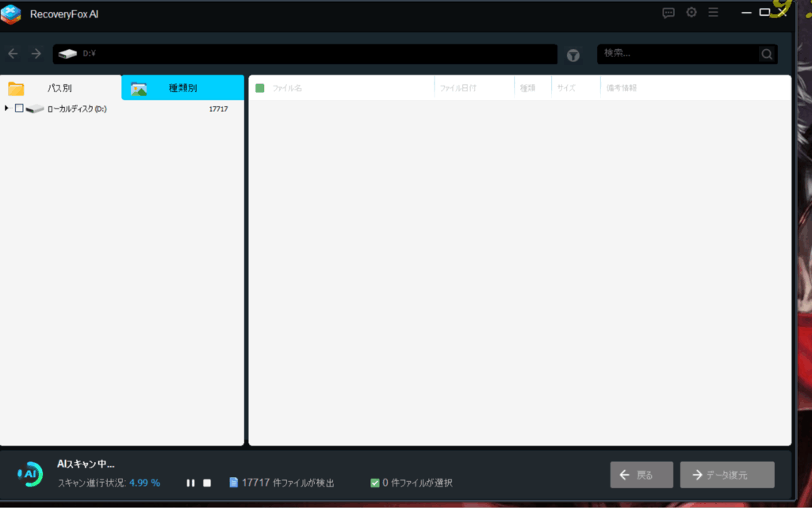The image size is (812, 508).
Task: Click the 戻る button
Action: [642, 475]
